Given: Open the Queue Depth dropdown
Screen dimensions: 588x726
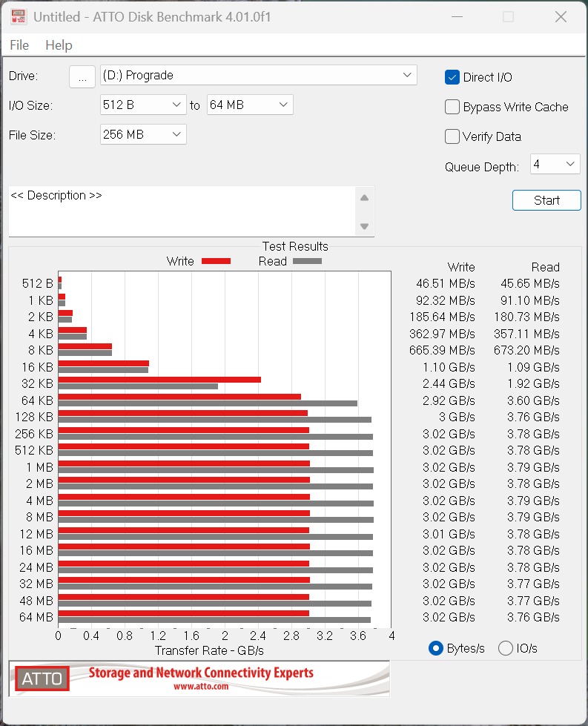Looking at the screenshot, I should (x=555, y=164).
